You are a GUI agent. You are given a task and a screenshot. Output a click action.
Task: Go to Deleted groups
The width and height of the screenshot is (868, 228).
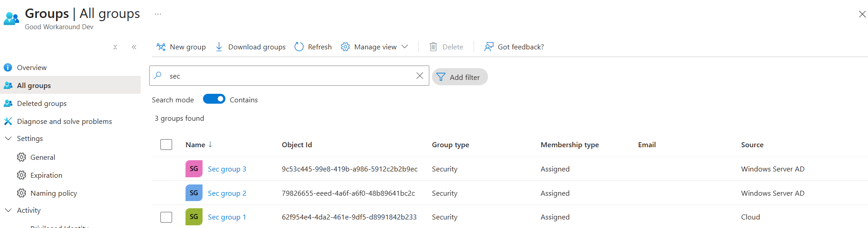tap(42, 103)
